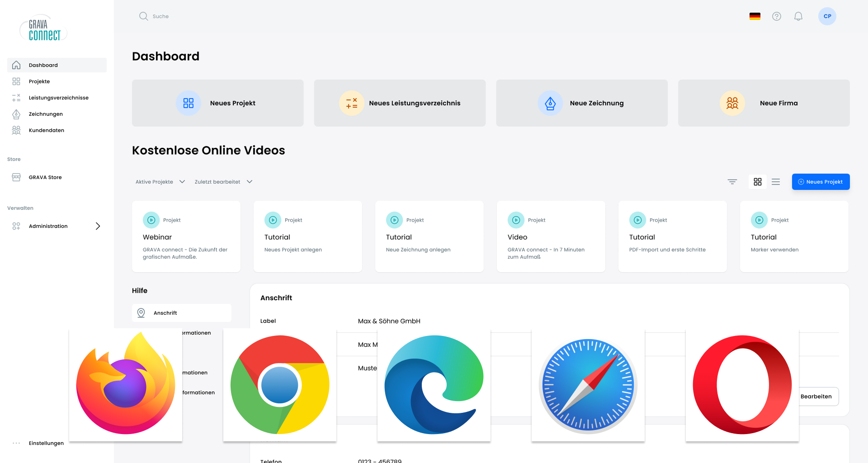Viewport: 868px width, 463px height.
Task: Switch to list view layout
Action: pyautogui.click(x=776, y=182)
